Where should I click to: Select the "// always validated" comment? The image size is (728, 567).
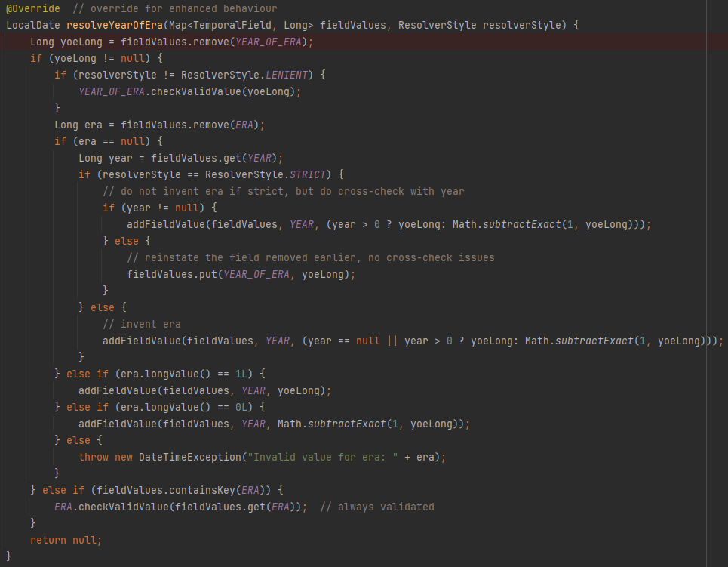tap(377, 507)
